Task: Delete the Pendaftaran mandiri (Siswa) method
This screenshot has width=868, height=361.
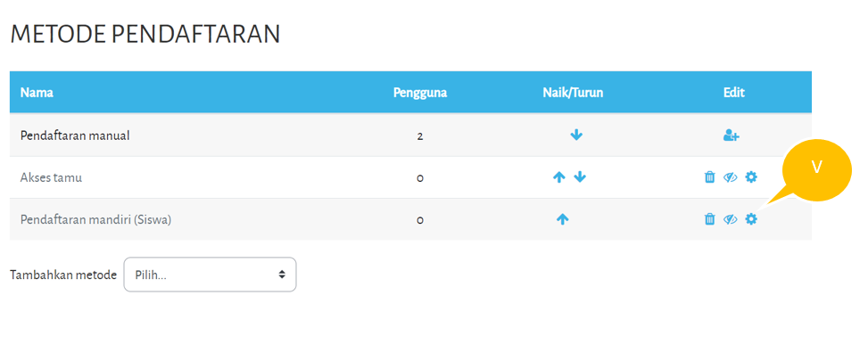Action: coord(710,219)
